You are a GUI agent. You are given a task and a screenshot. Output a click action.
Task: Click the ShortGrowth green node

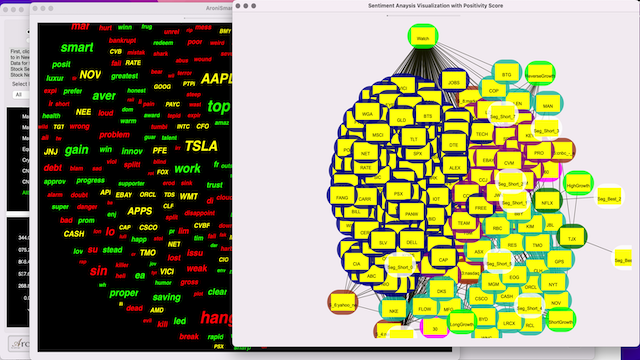tap(561, 320)
